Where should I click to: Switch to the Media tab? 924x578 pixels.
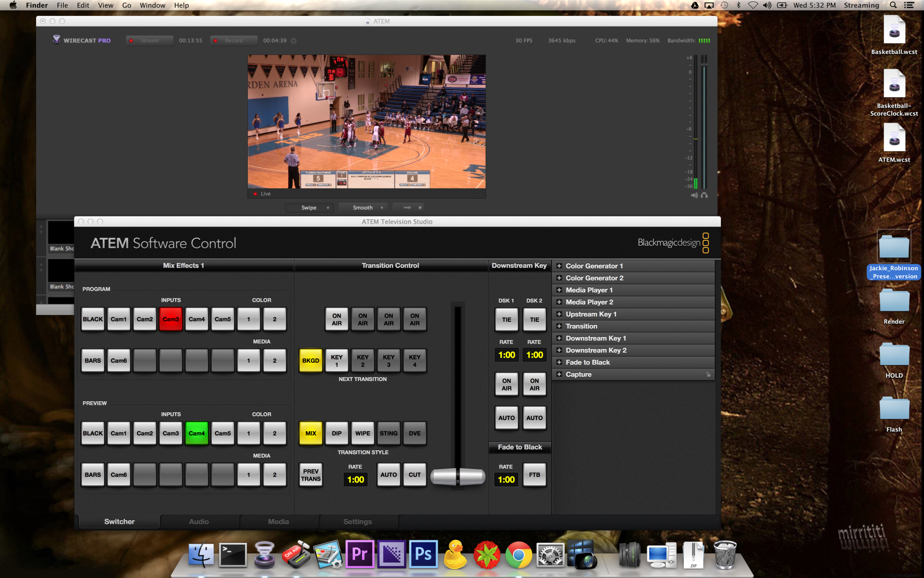click(278, 521)
